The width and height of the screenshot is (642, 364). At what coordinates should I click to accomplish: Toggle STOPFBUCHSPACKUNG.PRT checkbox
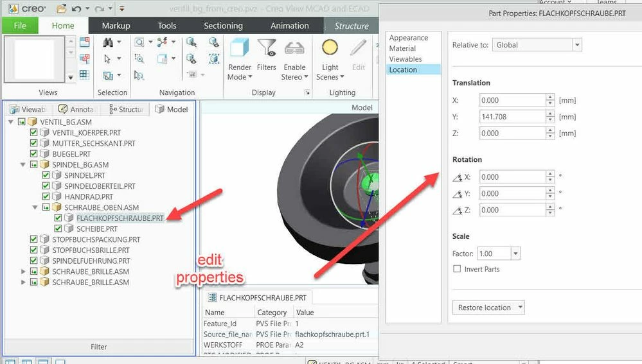(x=34, y=239)
